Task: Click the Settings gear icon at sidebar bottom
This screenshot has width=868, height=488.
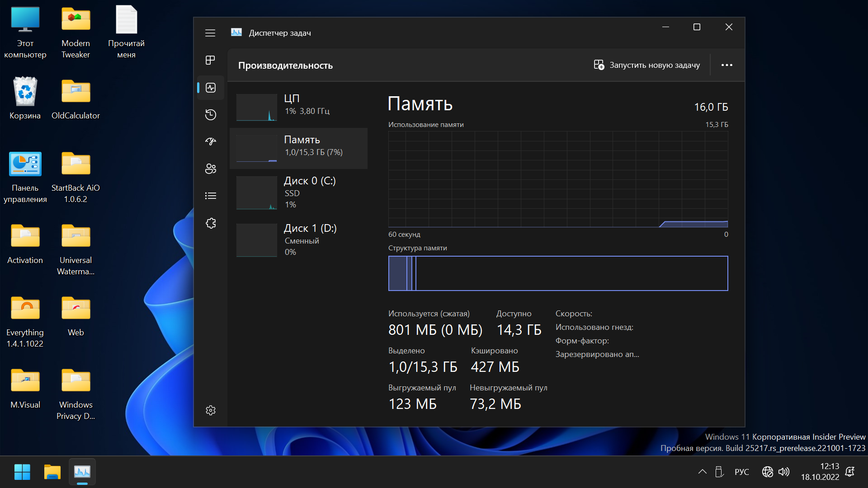Action: click(x=211, y=410)
